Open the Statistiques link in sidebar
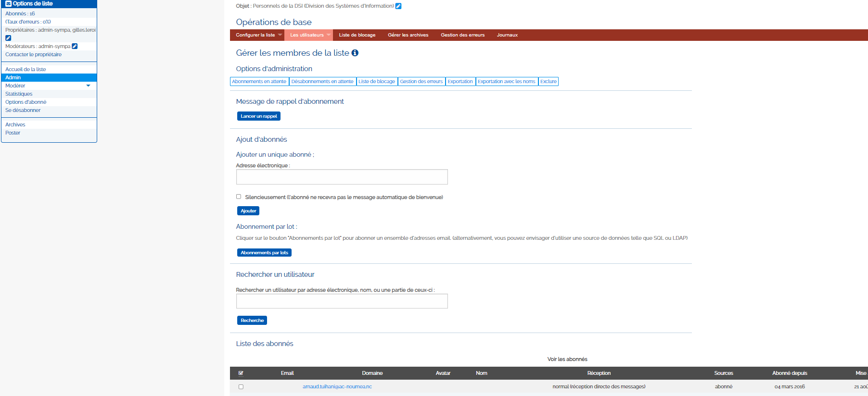The height and width of the screenshot is (396, 868). pos(19,94)
